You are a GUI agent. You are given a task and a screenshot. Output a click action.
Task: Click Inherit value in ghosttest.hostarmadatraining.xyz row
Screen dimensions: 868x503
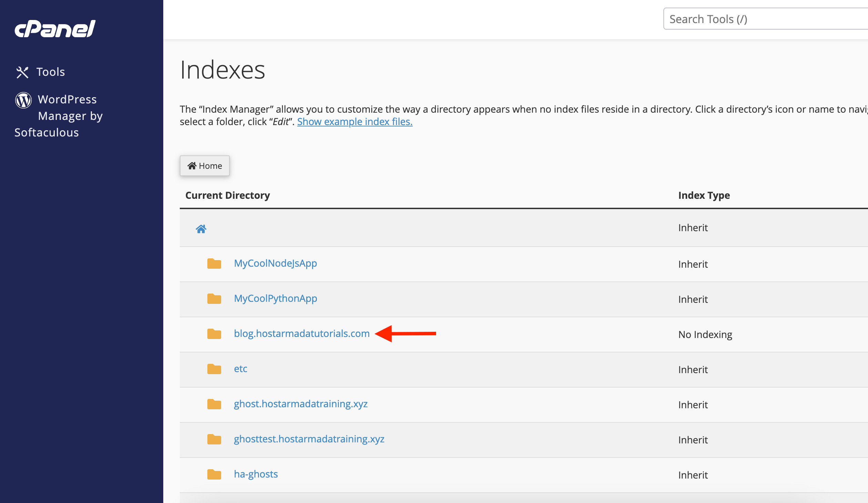pos(693,440)
